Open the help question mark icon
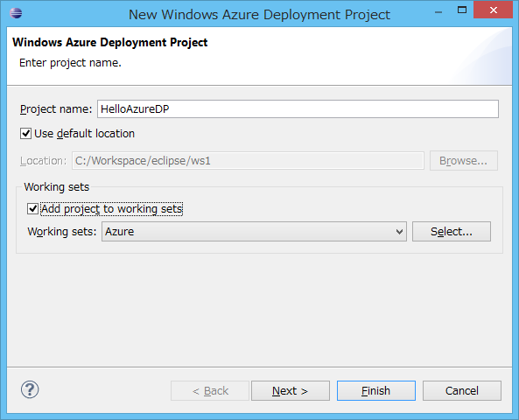Image resolution: width=519 pixels, height=420 pixels. [x=30, y=389]
